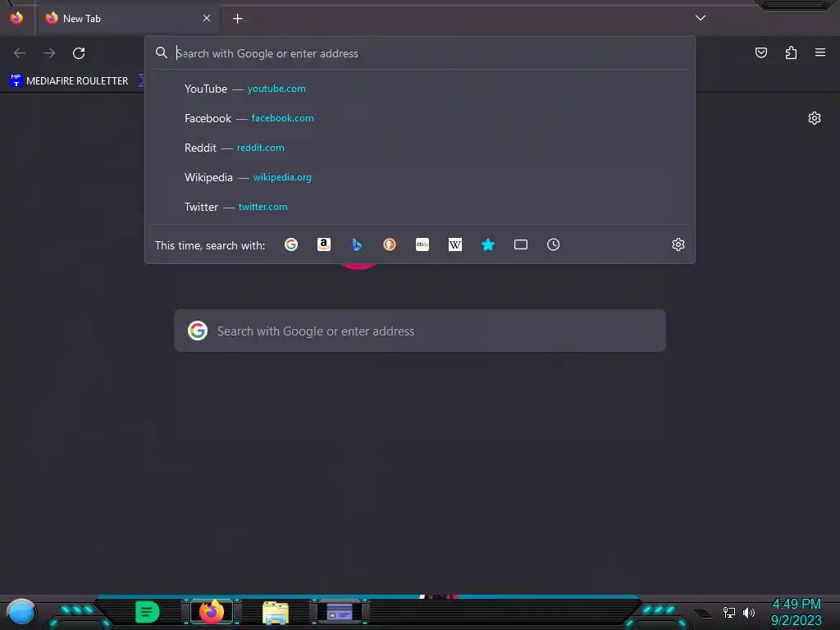This screenshot has width=840, height=630.
Task: Go back with the back arrow
Action: pyautogui.click(x=20, y=53)
